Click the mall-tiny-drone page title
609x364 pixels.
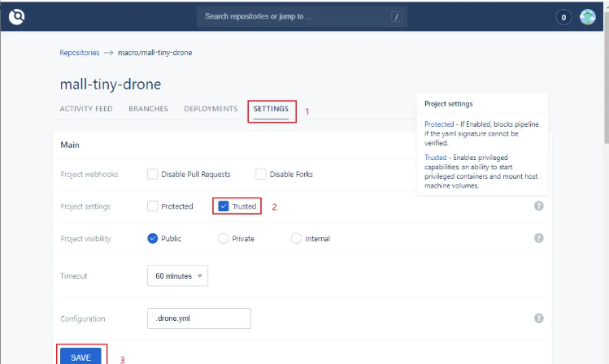click(111, 84)
